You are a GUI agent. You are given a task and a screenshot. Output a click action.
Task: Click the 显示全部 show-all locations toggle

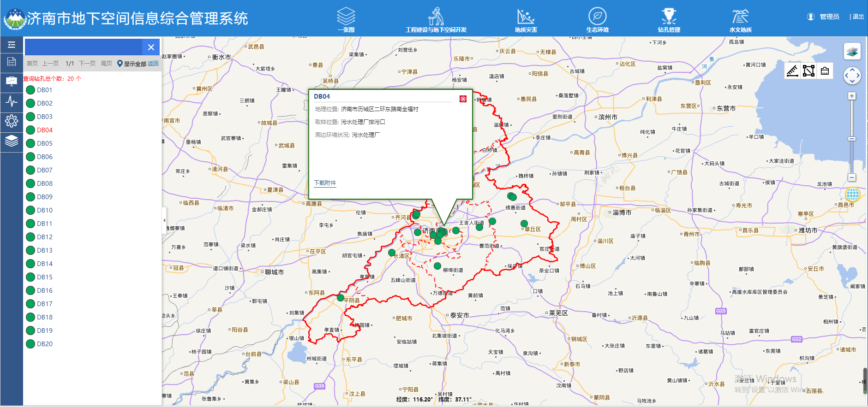[x=132, y=64]
